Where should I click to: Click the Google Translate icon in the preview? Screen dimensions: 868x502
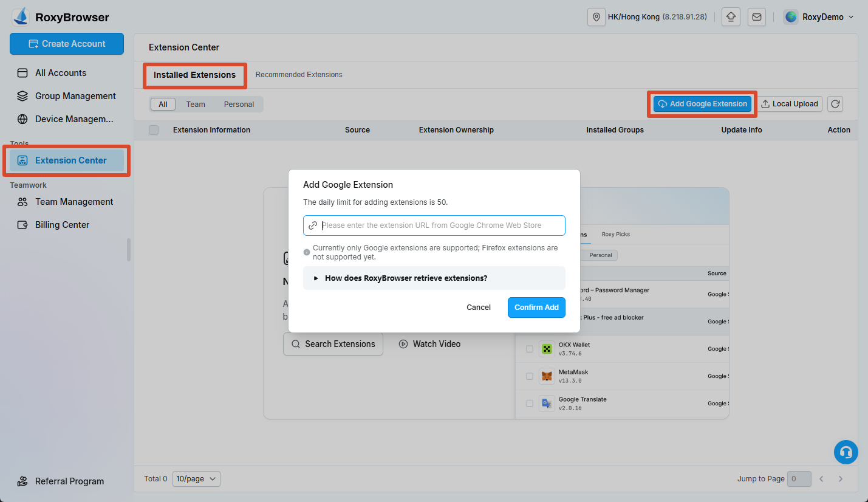[x=547, y=404]
